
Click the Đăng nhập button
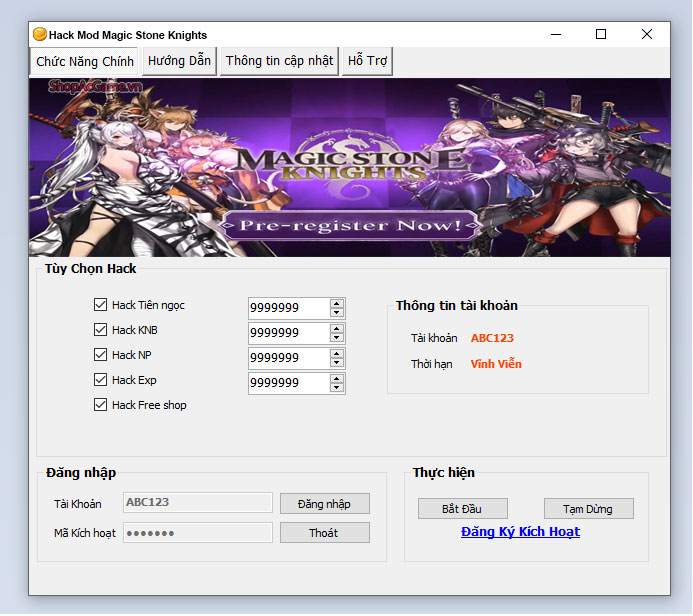pos(324,504)
